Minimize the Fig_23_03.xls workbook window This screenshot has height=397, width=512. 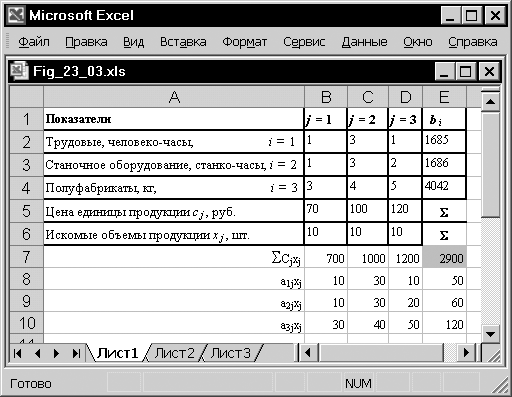pos(444,71)
